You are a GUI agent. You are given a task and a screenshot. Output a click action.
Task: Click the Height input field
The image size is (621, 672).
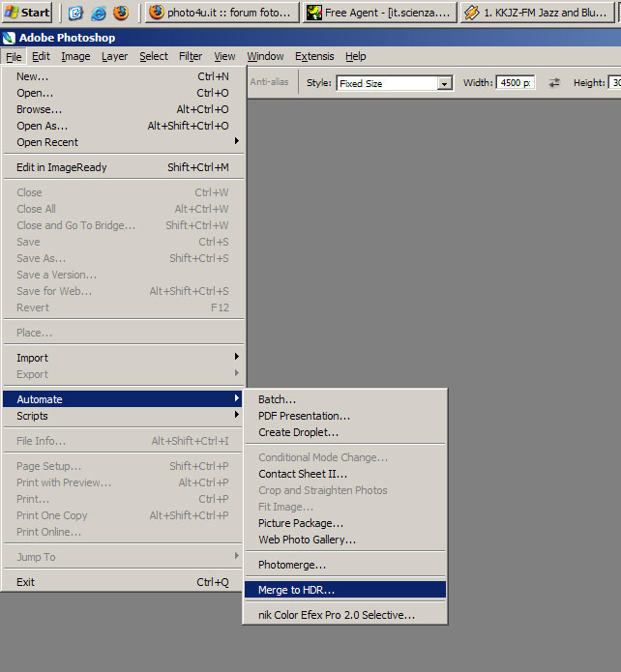[615, 83]
